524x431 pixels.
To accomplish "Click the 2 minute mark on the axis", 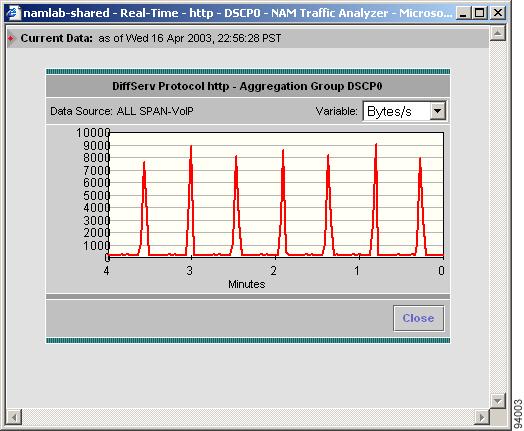I will point(274,270).
